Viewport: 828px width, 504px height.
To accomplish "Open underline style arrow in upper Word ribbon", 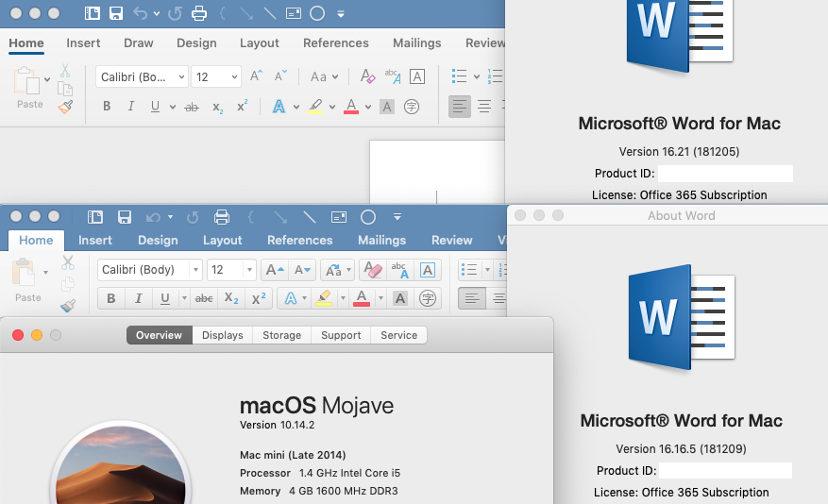I will click(172, 108).
